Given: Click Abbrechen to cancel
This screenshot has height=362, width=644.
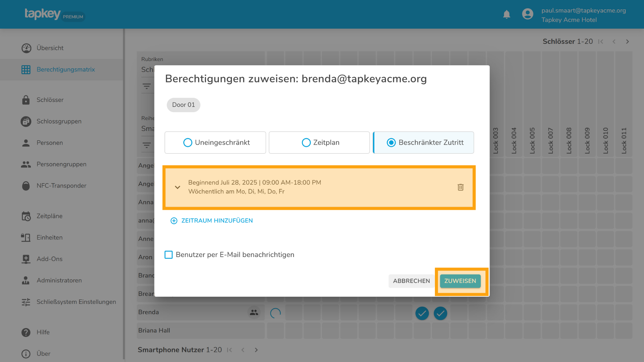Looking at the screenshot, I should point(411,281).
